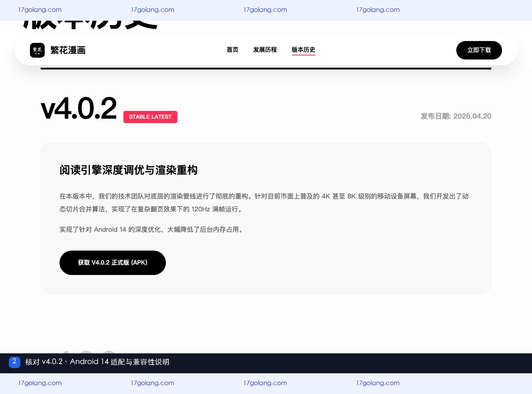Select the active 版本历史 tab
Screen dimensions: 532x394
click(303, 50)
